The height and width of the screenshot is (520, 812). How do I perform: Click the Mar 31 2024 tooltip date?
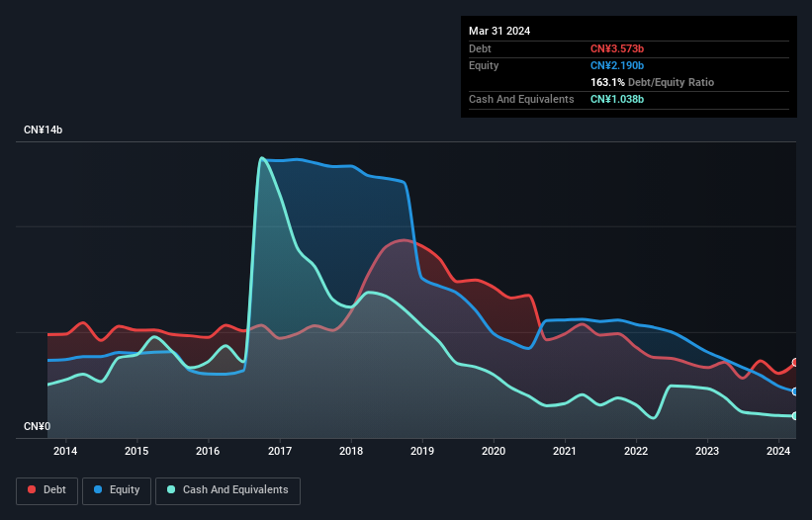click(x=499, y=31)
